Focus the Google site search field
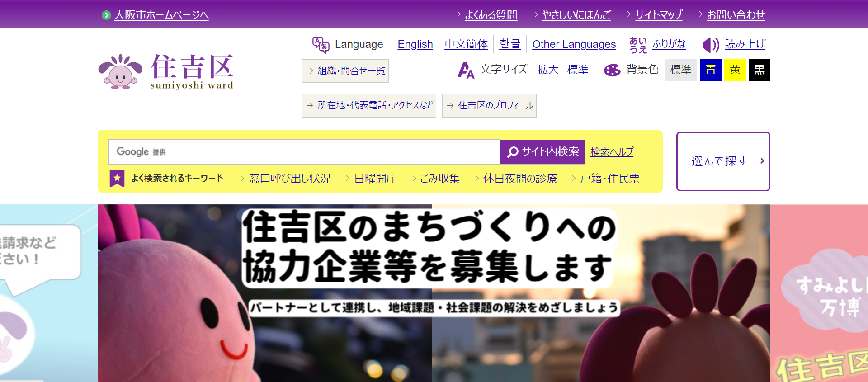The image size is (868, 382). (304, 152)
